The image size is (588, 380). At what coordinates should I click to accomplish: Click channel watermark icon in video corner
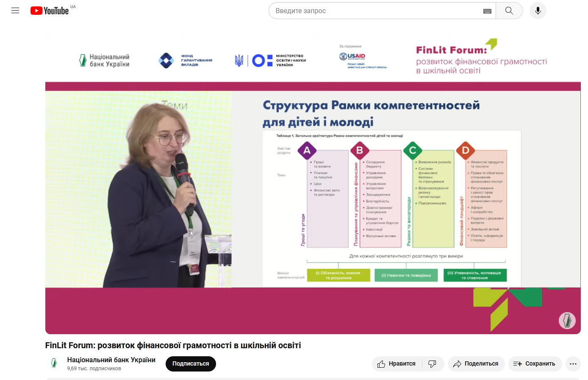(567, 320)
